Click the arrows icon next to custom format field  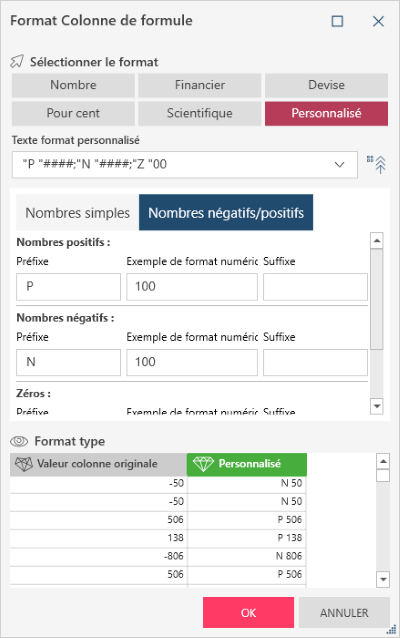(x=377, y=164)
